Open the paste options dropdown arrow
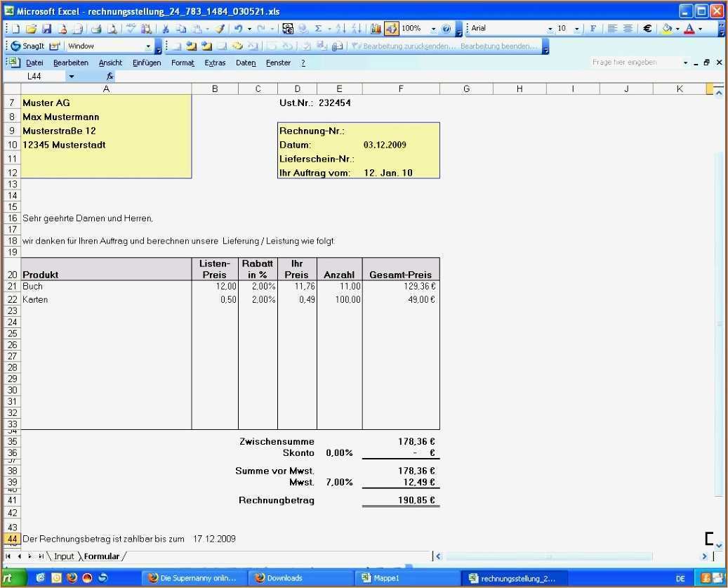The width and height of the screenshot is (728, 588). 208,29
